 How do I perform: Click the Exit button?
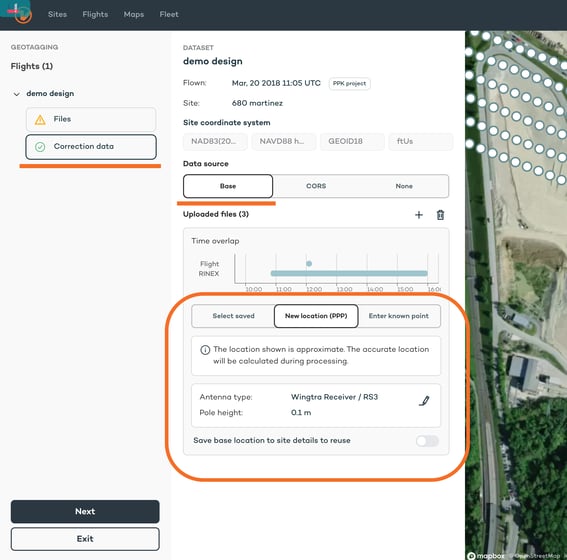85,539
